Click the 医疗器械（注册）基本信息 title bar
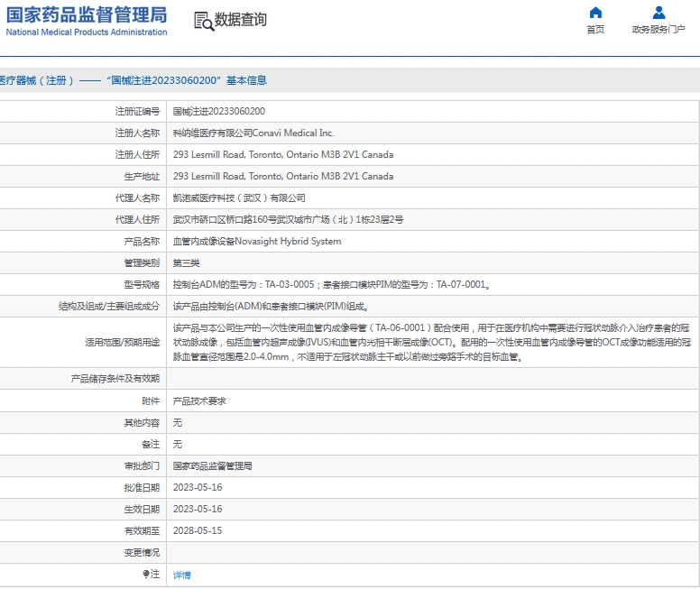The height and width of the screenshot is (589, 700). pos(350,80)
